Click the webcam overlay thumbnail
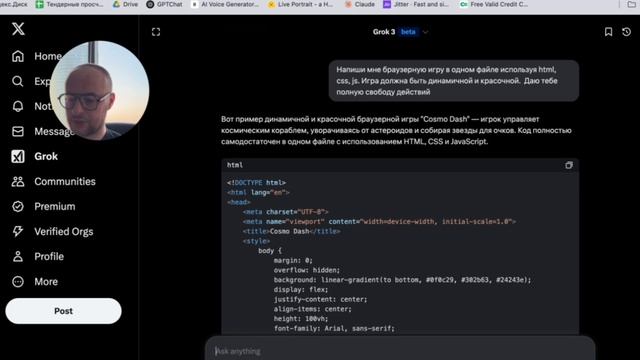 coord(99,90)
